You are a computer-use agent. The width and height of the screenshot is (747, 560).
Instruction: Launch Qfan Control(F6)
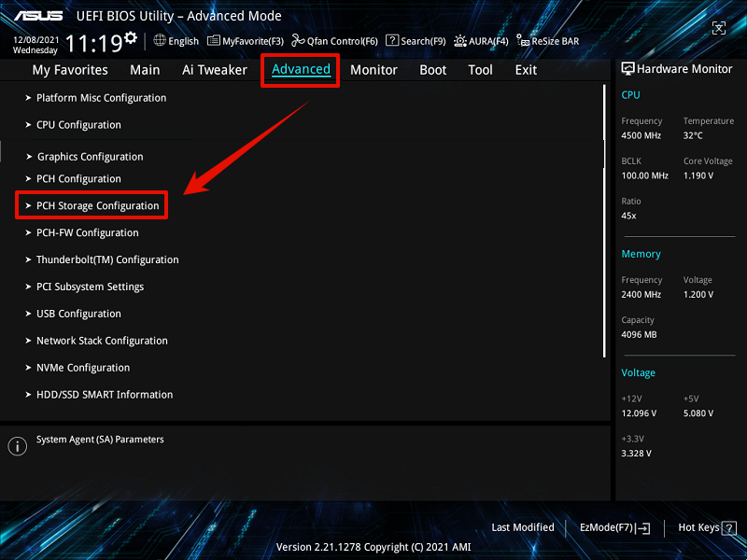point(334,41)
